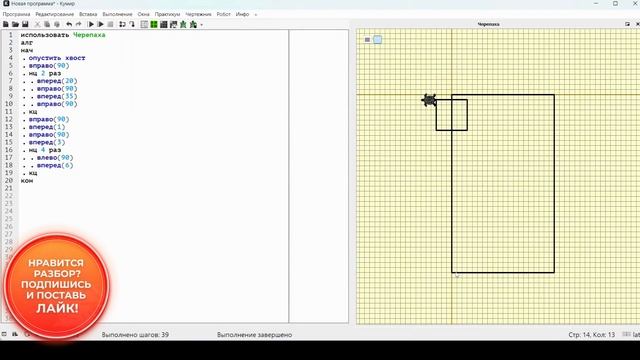Click the 'кон' keyword on line 20
The height and width of the screenshot is (360, 640).
coord(27,180)
